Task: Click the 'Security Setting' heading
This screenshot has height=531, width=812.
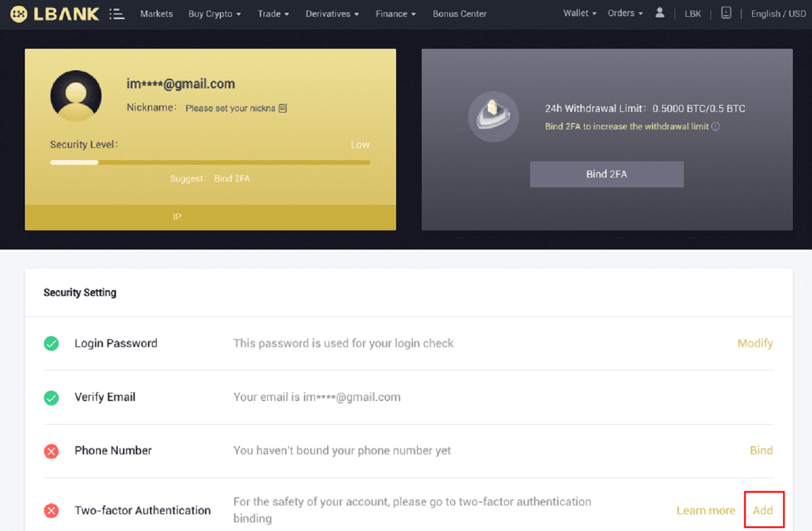Action: pos(80,292)
